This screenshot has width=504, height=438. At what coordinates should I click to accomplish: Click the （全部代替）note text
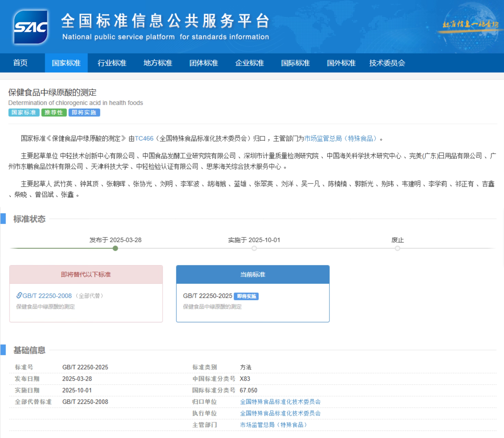(89, 296)
